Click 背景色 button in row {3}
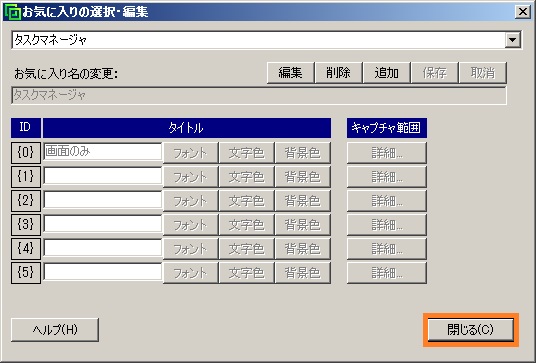Screen dimensions: 536x363 click(x=303, y=225)
